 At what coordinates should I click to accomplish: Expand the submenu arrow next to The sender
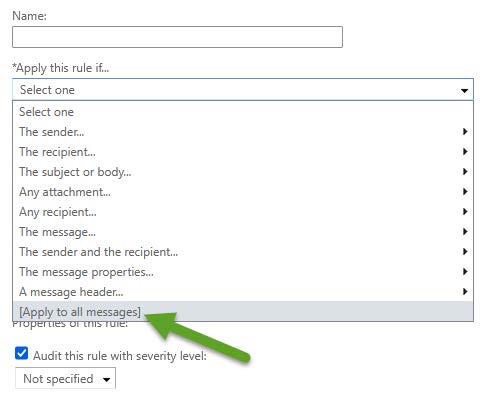(x=465, y=132)
